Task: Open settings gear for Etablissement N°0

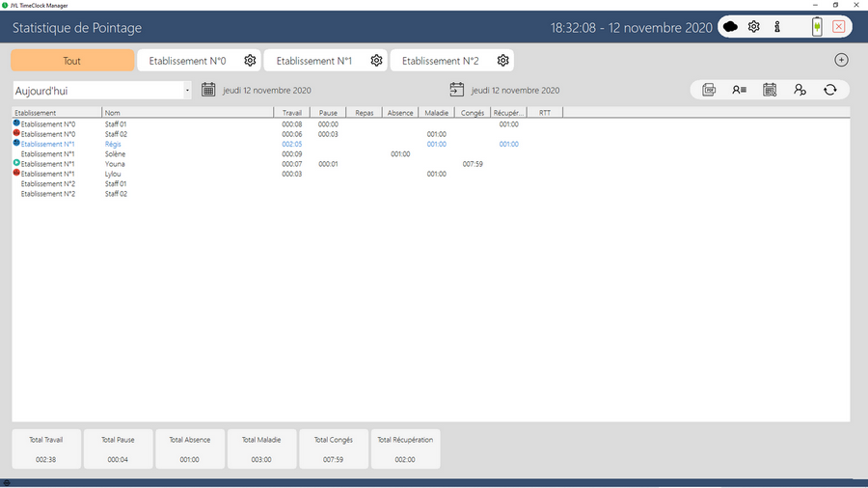Action: pos(250,61)
